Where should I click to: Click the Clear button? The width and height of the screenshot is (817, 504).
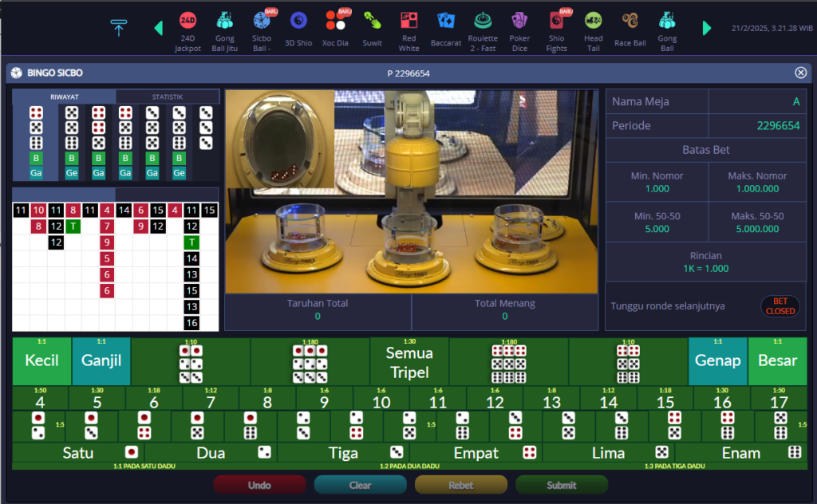click(x=360, y=485)
